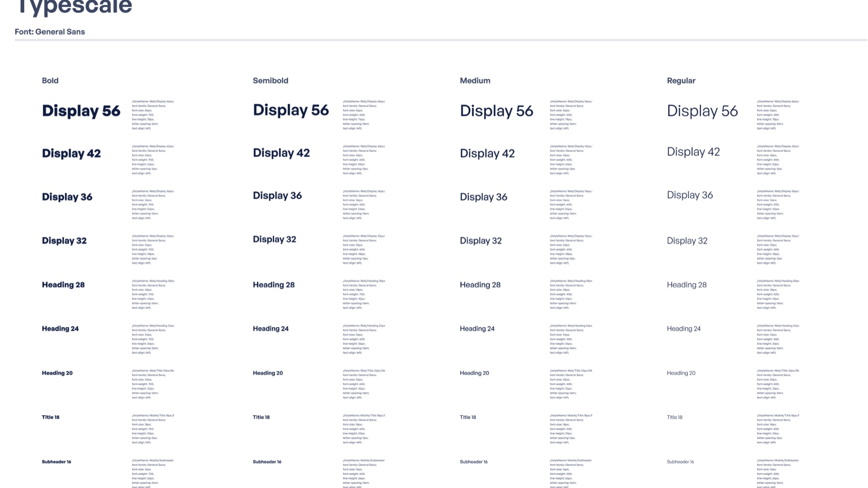
Task: Select Bold 'Title 18' sample
Action: tap(50, 417)
